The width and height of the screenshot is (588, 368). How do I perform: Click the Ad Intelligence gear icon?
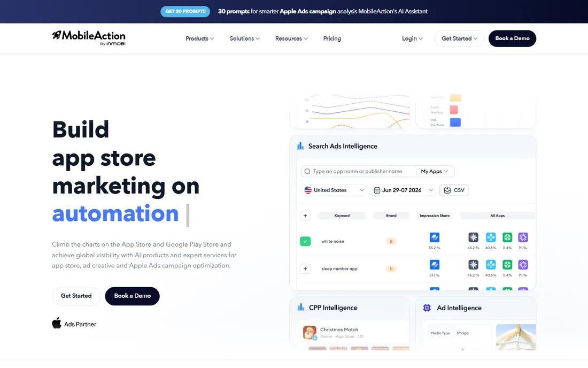coord(427,308)
